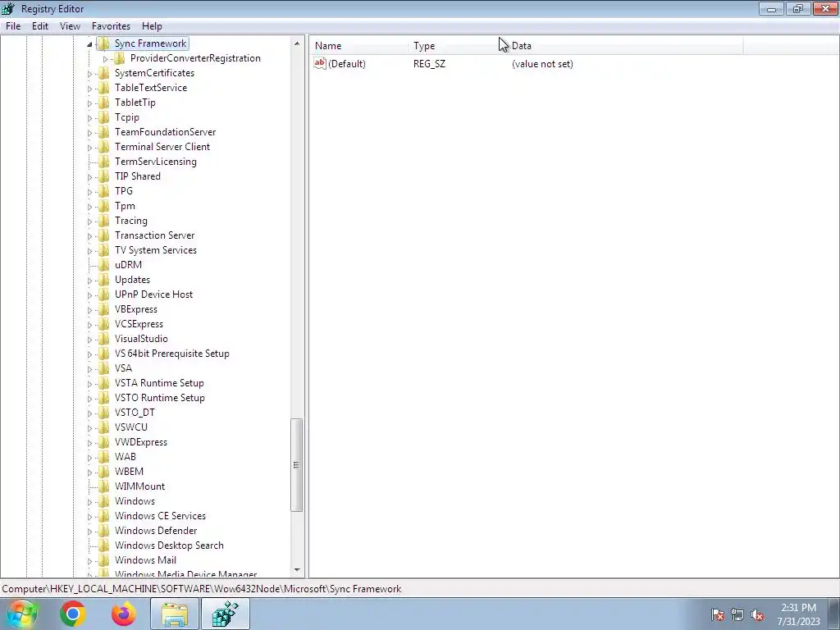
Task: Expand the Tcpip key
Action: coord(90,118)
